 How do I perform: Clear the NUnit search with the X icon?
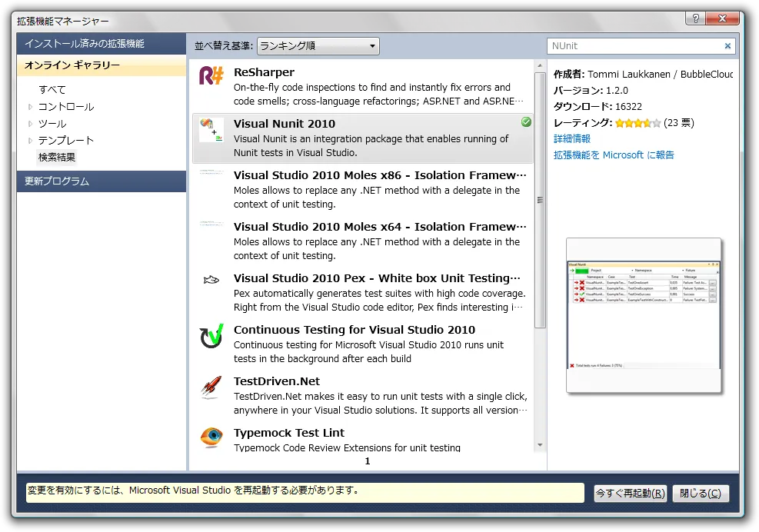(x=727, y=46)
